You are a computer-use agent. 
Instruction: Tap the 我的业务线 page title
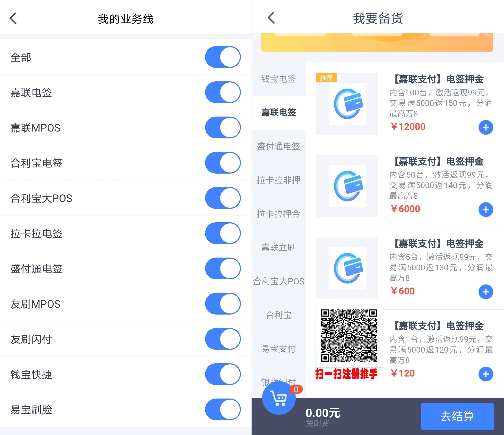[x=126, y=19]
